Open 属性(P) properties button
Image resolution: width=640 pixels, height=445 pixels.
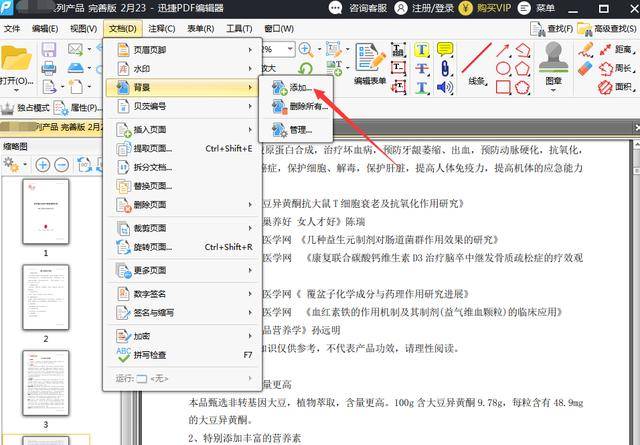point(78,108)
